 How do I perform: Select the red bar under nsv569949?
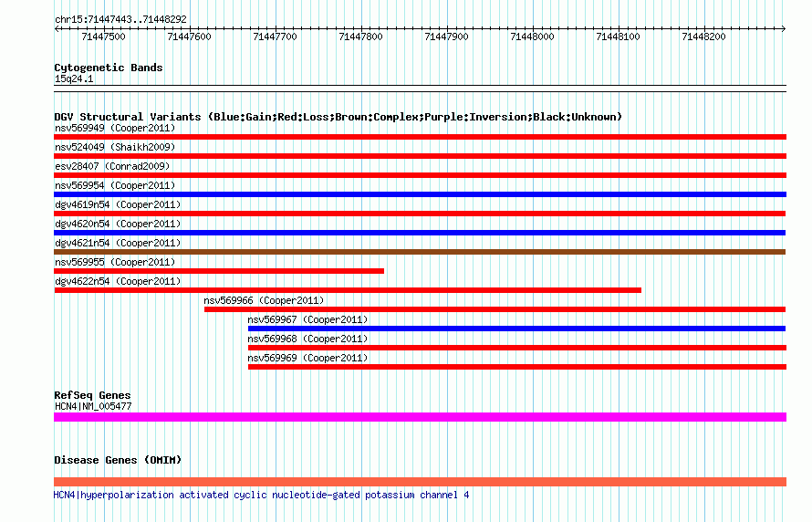point(420,137)
